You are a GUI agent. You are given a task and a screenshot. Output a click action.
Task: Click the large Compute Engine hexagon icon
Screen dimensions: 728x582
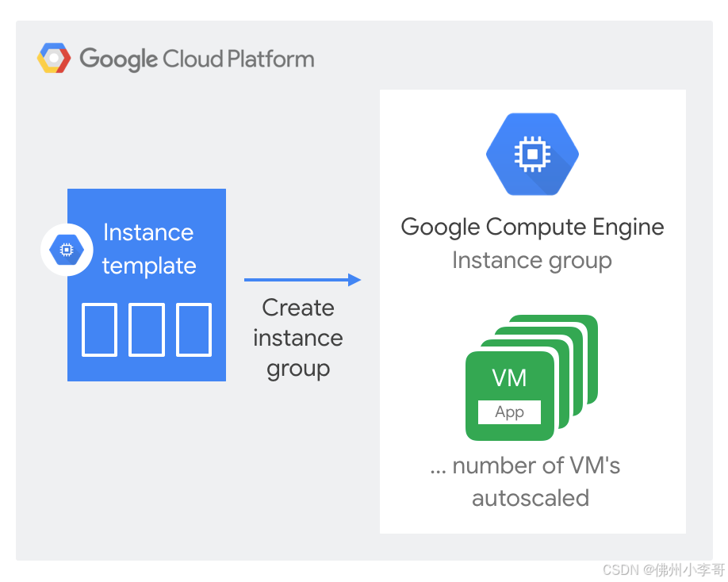(532, 154)
